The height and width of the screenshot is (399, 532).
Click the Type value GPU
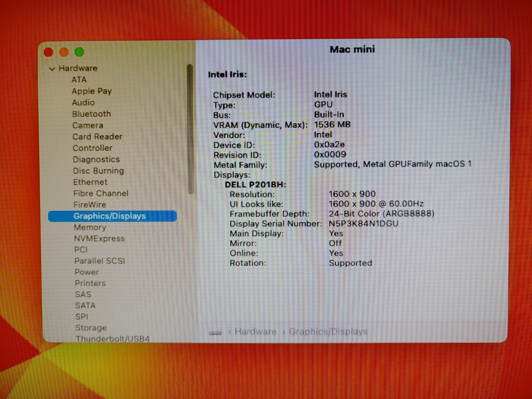pyautogui.click(x=323, y=105)
